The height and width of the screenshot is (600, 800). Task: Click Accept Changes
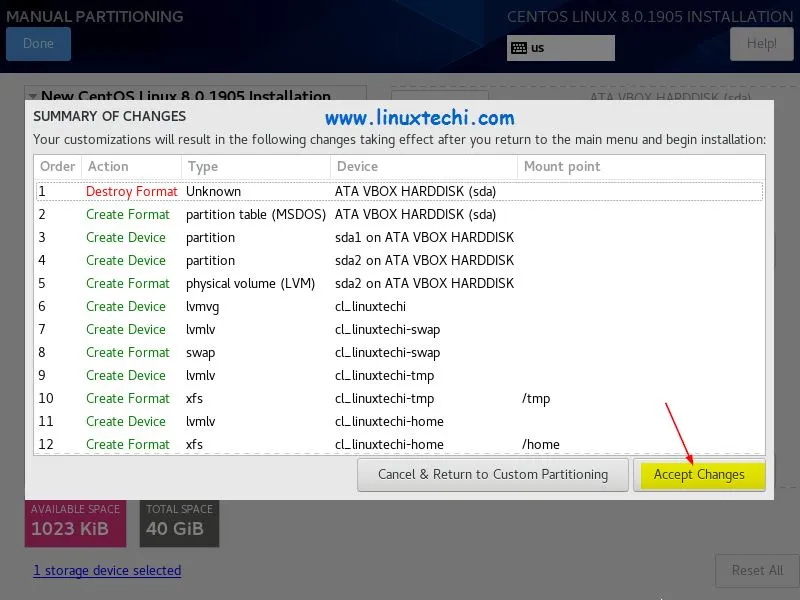tap(700, 475)
